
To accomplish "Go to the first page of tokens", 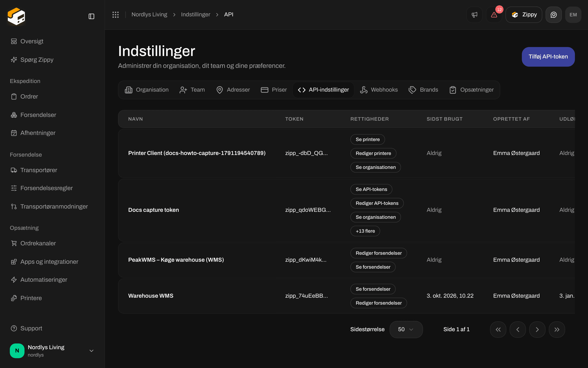I will click(x=498, y=330).
